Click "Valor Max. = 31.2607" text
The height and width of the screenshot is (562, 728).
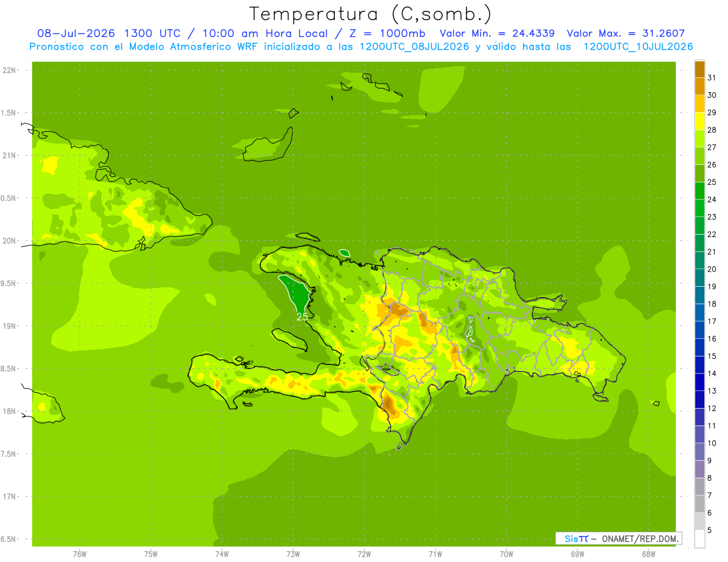pyautogui.click(x=625, y=33)
